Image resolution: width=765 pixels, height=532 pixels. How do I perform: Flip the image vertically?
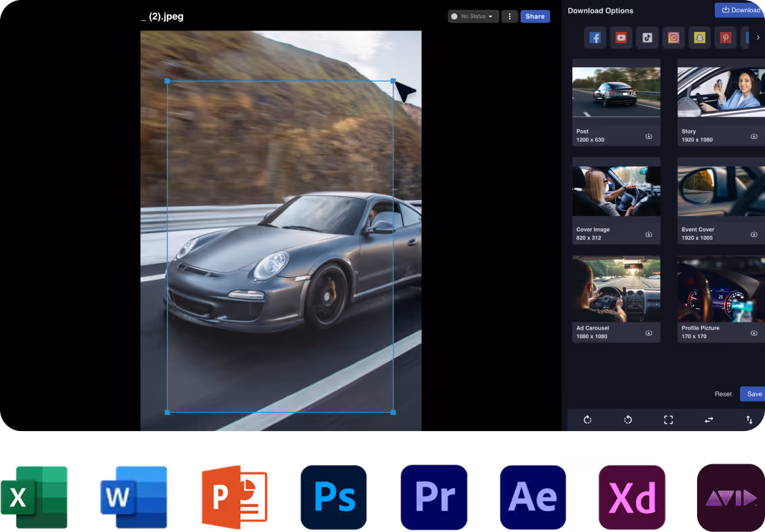749,420
